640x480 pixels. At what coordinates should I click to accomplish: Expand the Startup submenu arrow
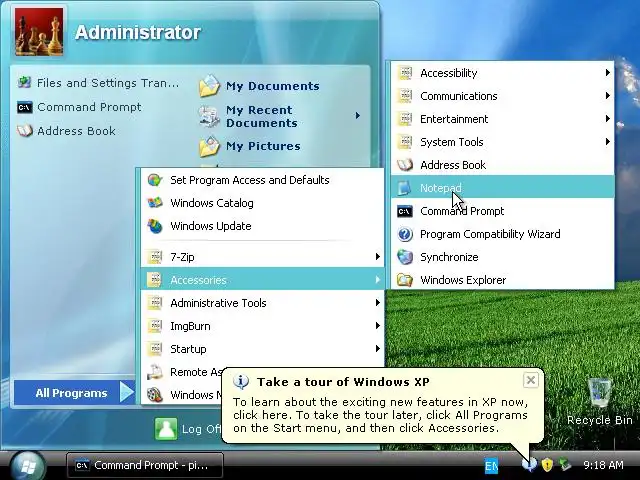click(378, 349)
